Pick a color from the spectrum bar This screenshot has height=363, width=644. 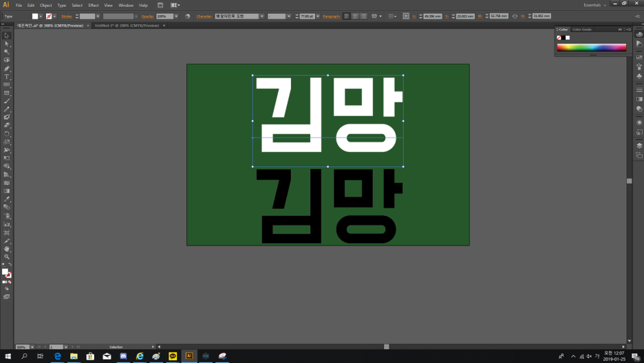click(591, 47)
